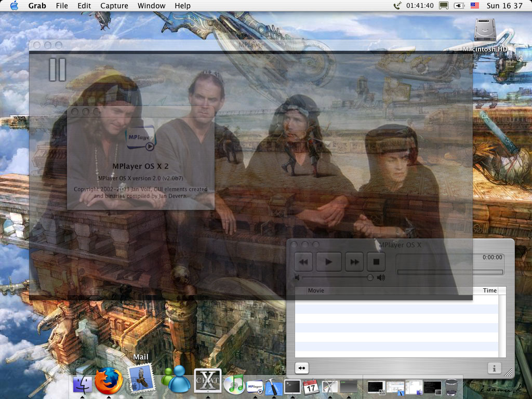Mute using the low-volume speaker icon

[298, 278]
